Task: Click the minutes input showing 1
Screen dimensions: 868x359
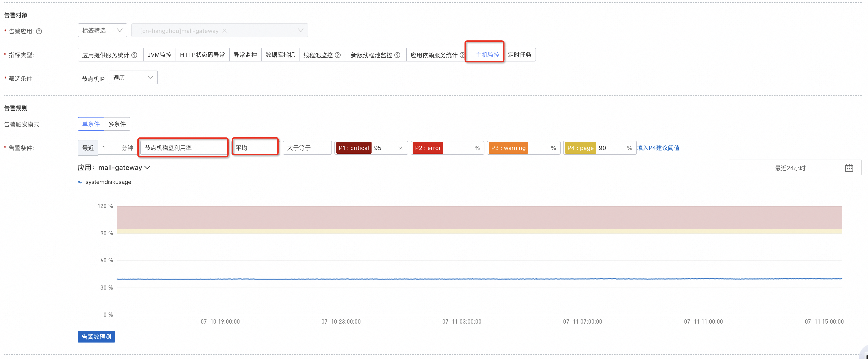Action: click(110, 148)
